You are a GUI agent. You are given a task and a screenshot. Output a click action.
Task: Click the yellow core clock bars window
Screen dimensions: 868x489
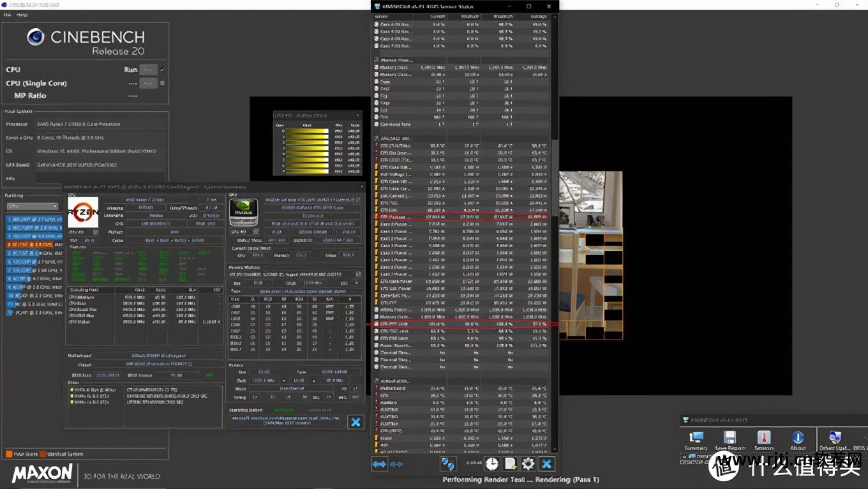317,142
